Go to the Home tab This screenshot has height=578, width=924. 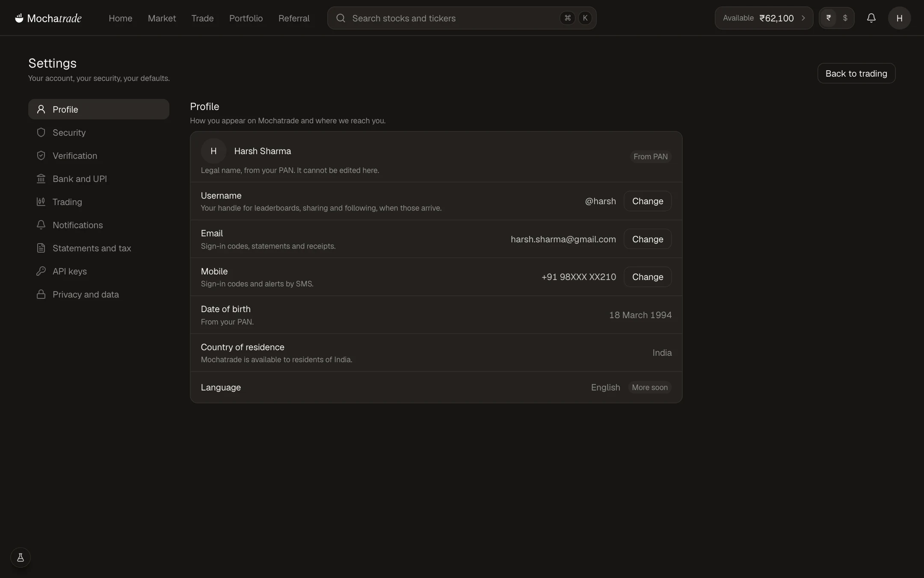tap(120, 18)
